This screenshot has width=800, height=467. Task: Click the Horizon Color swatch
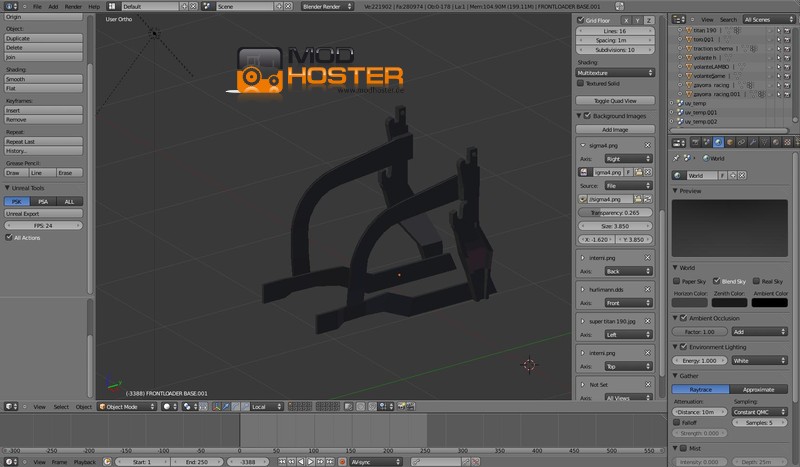coord(690,303)
